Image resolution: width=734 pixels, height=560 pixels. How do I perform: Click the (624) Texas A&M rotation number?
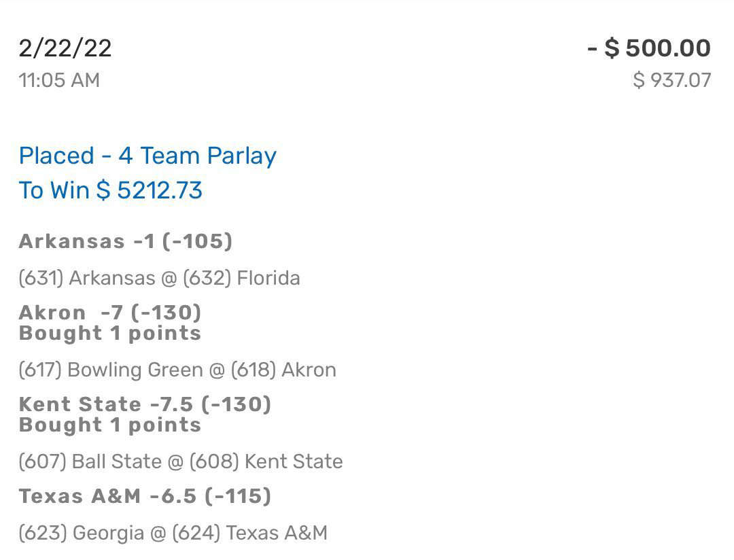pyautogui.click(x=249, y=533)
